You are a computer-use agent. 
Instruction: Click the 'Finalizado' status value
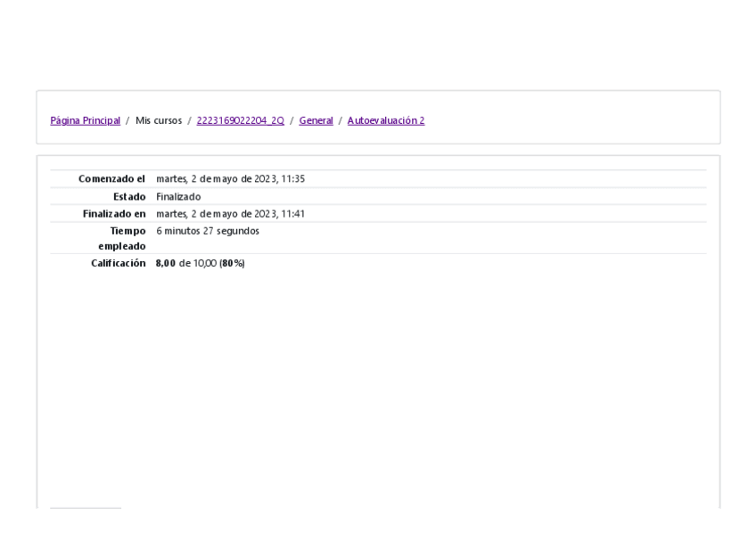178,197
